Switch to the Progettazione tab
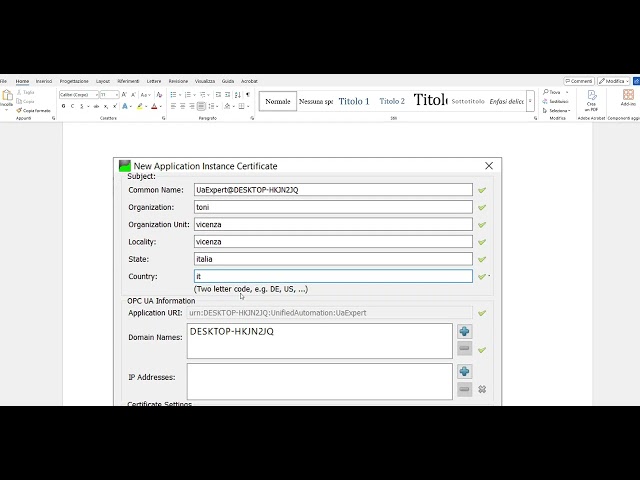Viewport: 640px width, 480px height. [x=74, y=81]
